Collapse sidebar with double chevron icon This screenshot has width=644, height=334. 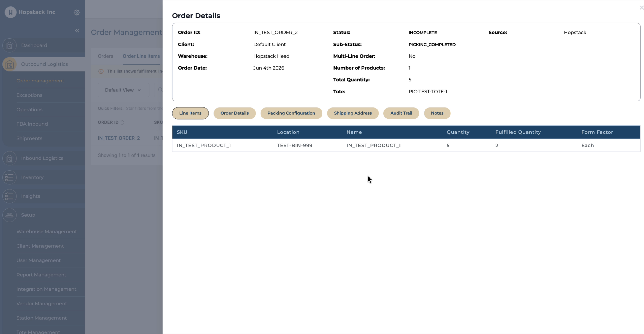coord(77,31)
